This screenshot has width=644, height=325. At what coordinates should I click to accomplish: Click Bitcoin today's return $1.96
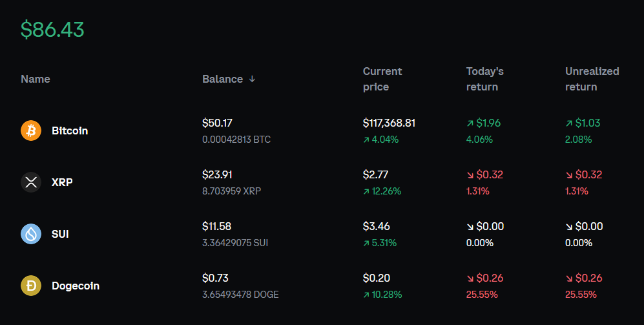pyautogui.click(x=483, y=123)
